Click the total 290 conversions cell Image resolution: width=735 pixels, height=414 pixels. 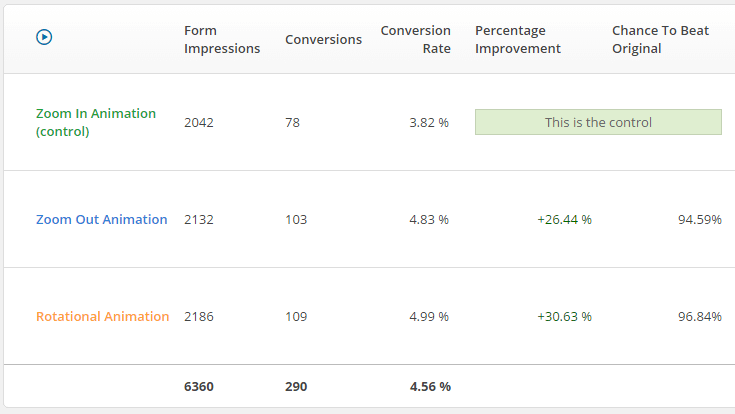[x=296, y=386]
